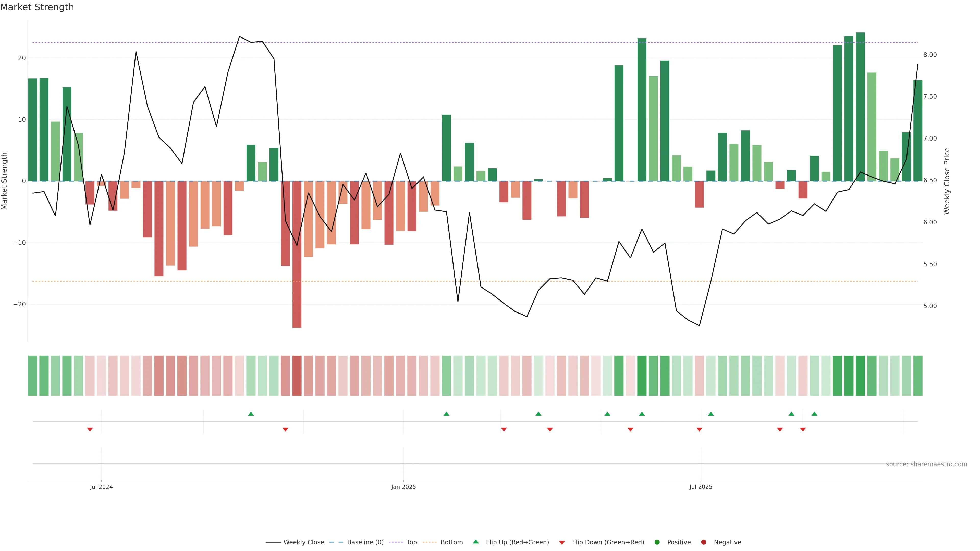Click the Market Strength chart title
This screenshot has height=551, width=980.
pyautogui.click(x=37, y=7)
